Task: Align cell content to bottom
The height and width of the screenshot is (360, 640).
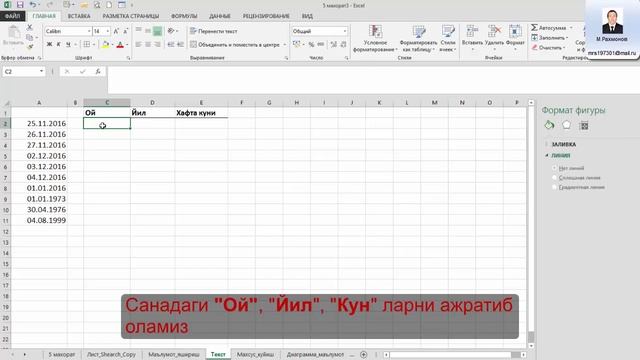Action: pos(157,31)
